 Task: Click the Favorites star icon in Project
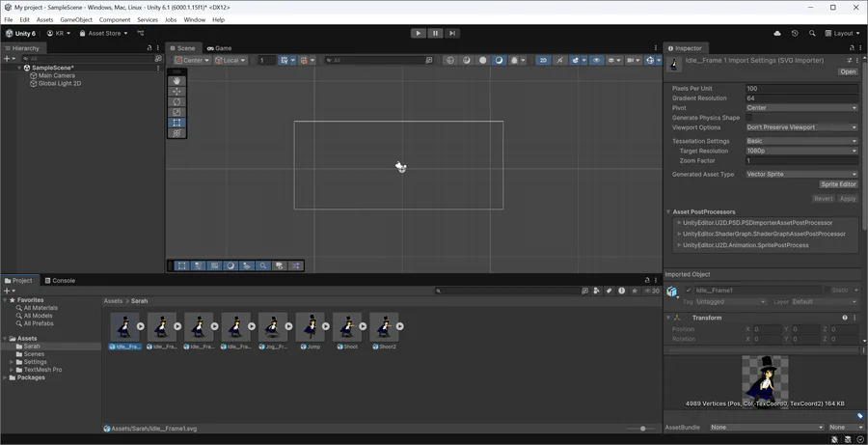tap(635, 291)
